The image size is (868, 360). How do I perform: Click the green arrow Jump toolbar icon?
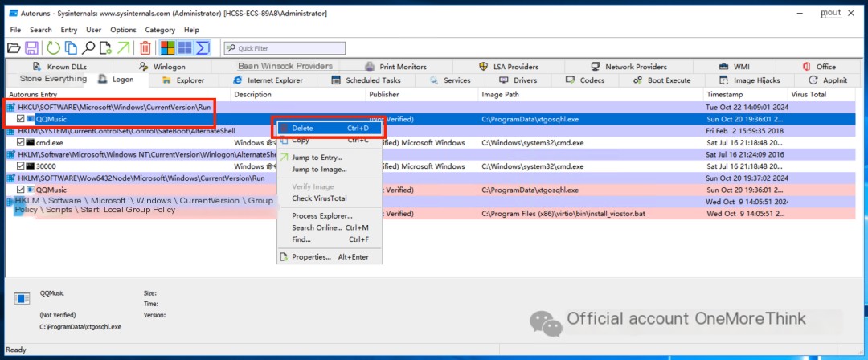click(123, 48)
